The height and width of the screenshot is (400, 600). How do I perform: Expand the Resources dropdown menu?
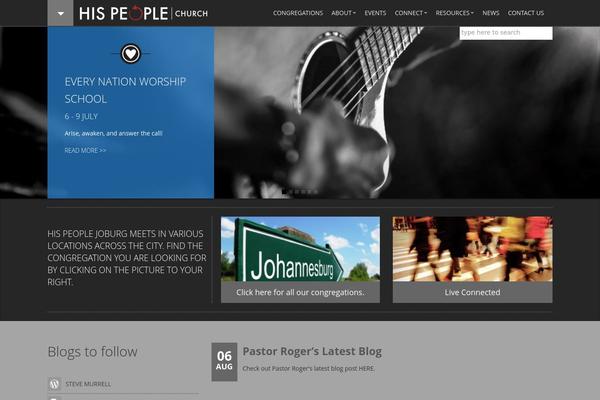pos(454,13)
